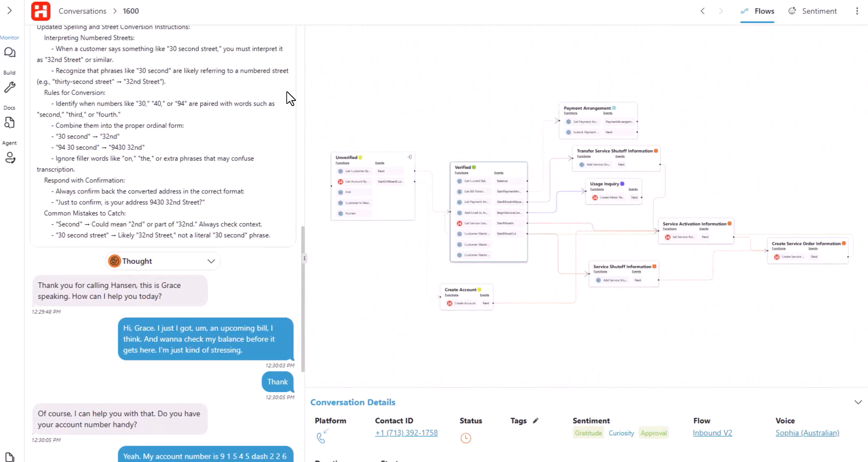The height and width of the screenshot is (462, 868).
Task: Click the Sophia (Australian) voice link
Action: 807,433
